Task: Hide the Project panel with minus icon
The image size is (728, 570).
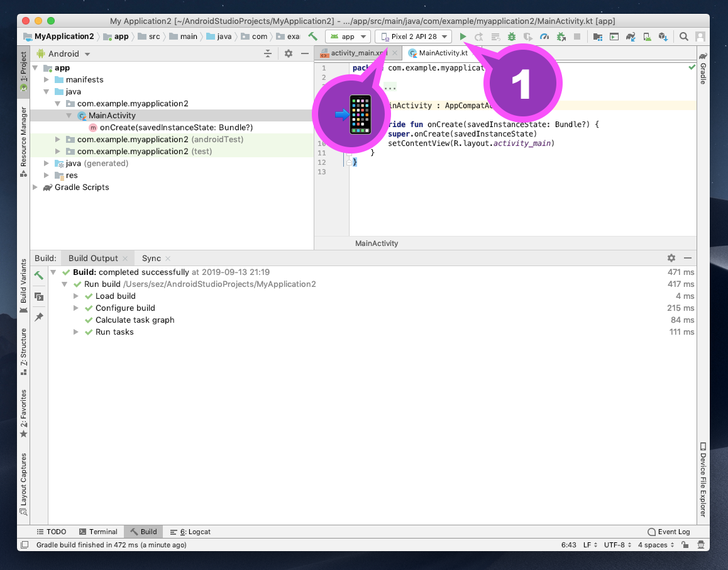Action: [x=304, y=53]
